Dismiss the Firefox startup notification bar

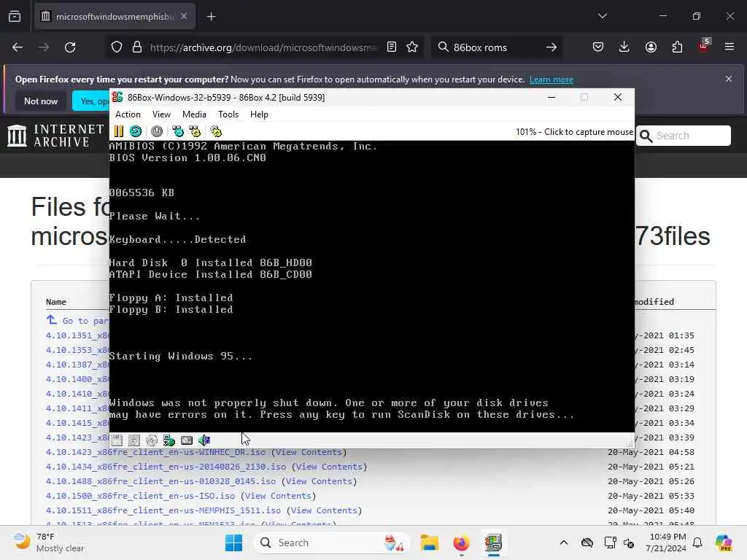[729, 79]
